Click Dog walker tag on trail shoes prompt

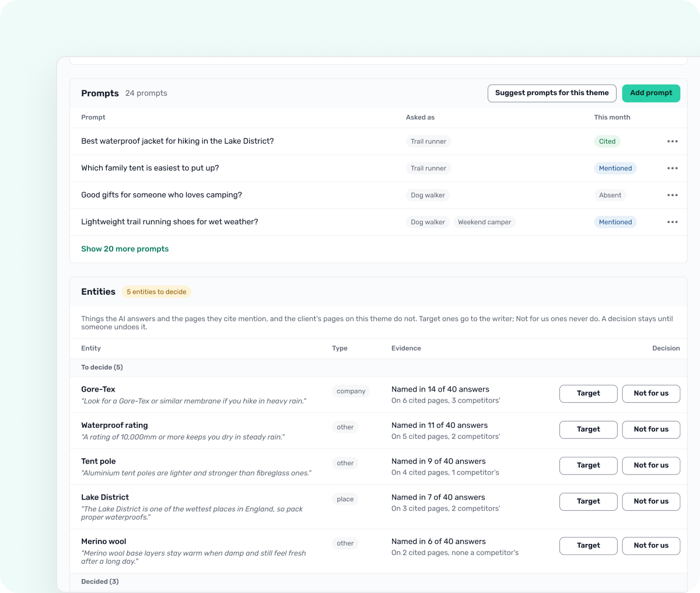(x=428, y=222)
